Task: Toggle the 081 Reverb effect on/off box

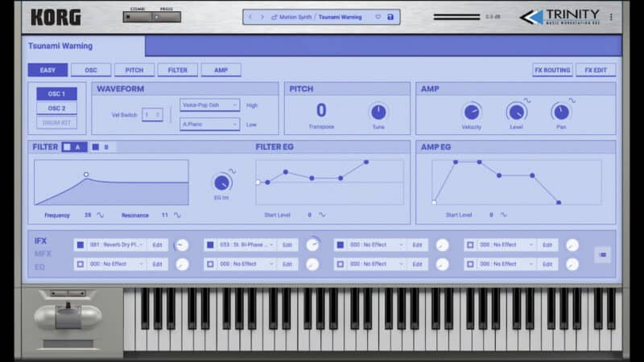Action: tap(80, 245)
